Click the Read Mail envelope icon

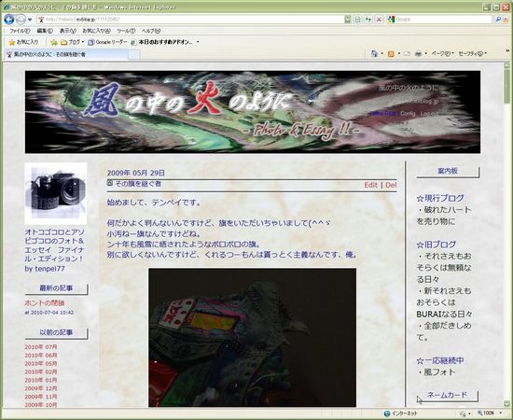pyautogui.click(x=407, y=54)
